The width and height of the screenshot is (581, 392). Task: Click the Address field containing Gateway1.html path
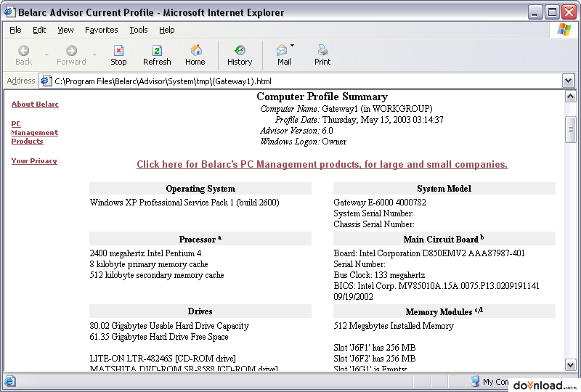coord(301,81)
